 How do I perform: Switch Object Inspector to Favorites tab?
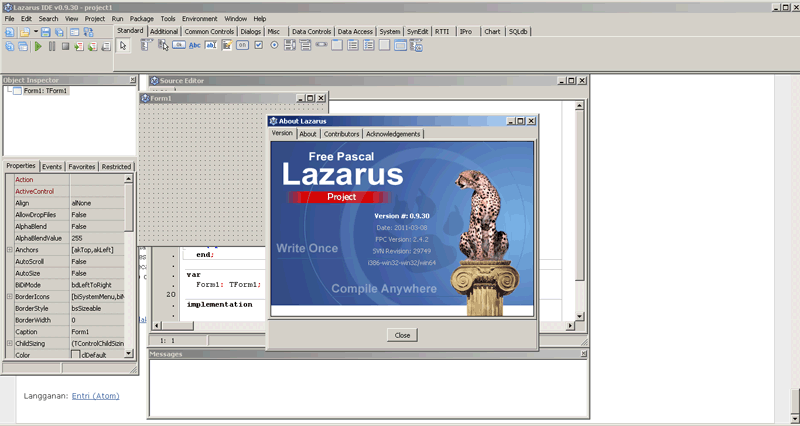pos(82,167)
